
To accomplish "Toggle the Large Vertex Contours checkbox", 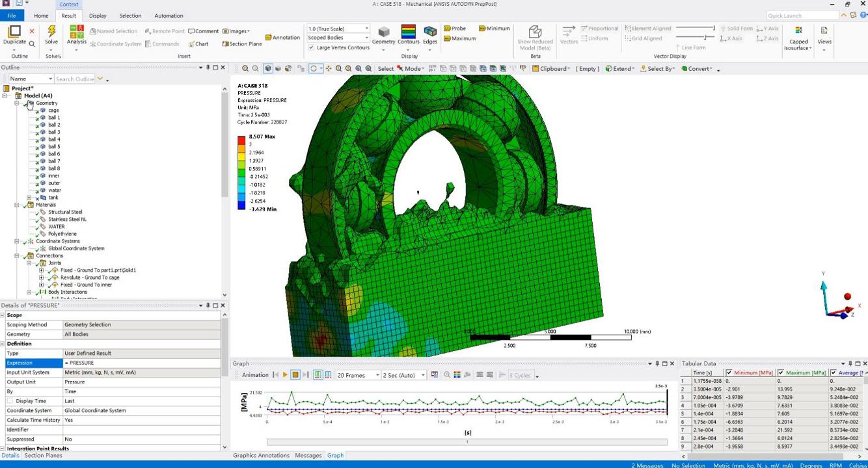I will 312,47.
